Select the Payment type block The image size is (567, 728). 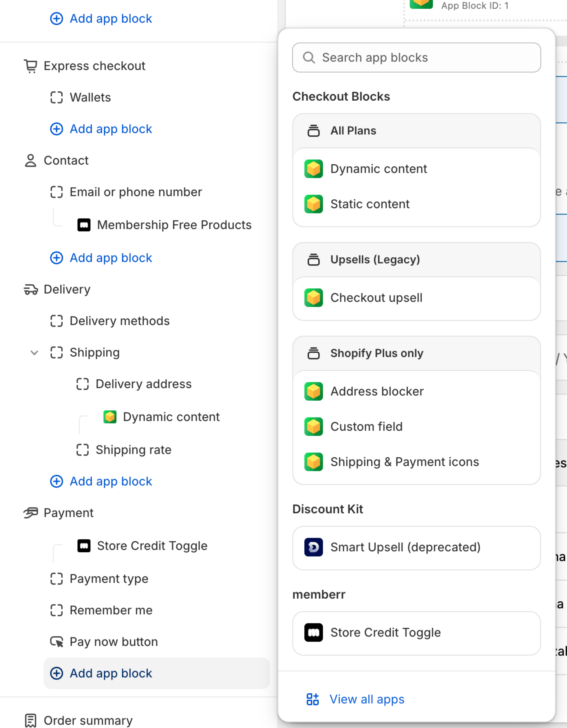(x=109, y=579)
